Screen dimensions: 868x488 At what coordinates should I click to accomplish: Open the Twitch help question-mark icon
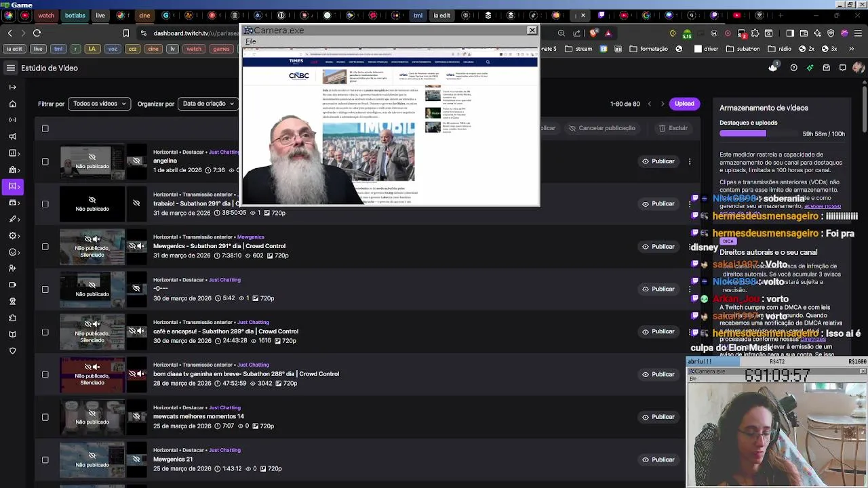point(793,68)
